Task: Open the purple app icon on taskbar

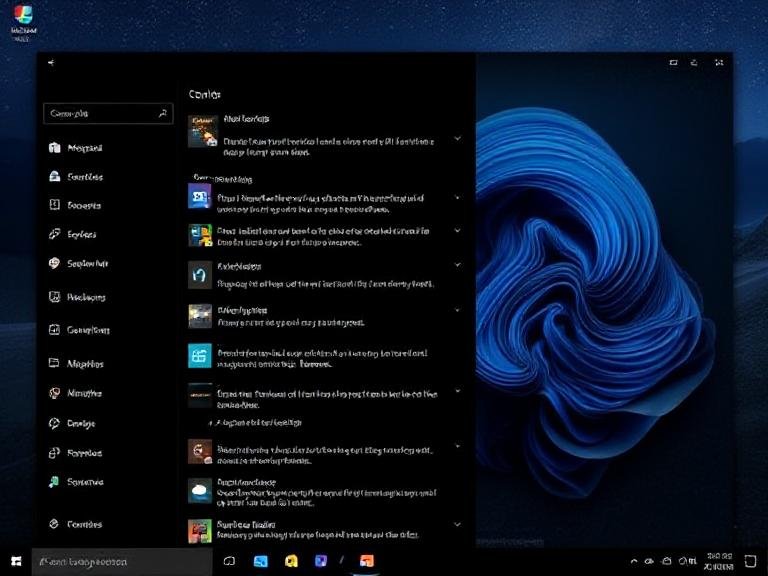Action: click(x=321, y=561)
